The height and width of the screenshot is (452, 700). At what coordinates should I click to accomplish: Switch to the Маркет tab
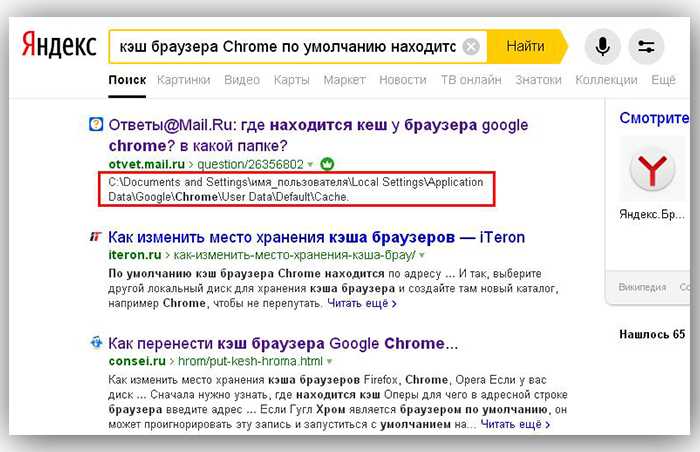(344, 80)
